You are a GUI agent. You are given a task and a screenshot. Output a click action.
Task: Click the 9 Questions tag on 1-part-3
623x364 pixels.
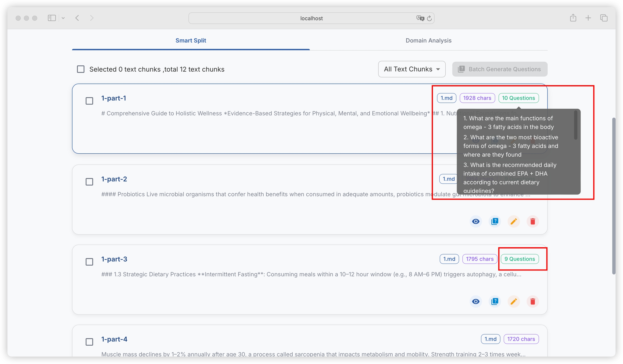tap(519, 259)
